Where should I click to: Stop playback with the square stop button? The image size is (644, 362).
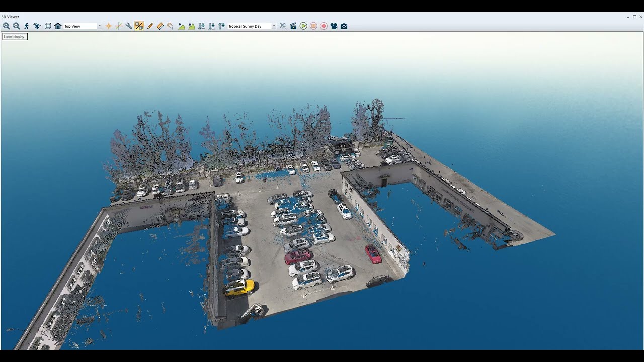313,26
